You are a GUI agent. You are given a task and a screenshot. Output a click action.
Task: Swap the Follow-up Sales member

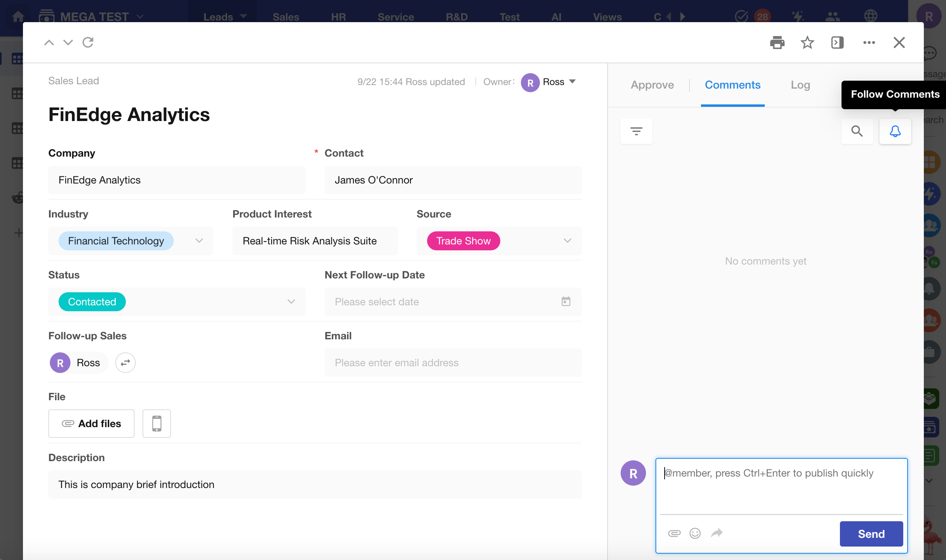click(125, 363)
